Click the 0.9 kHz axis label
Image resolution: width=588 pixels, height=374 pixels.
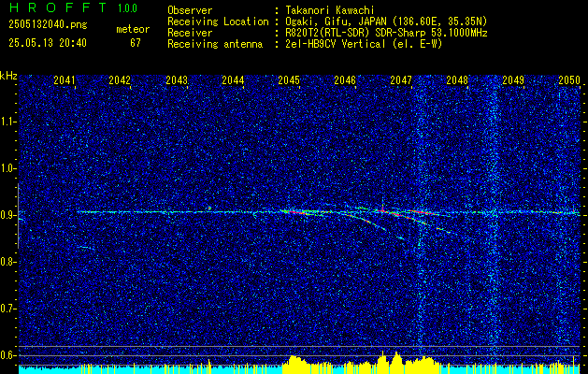click(7, 215)
